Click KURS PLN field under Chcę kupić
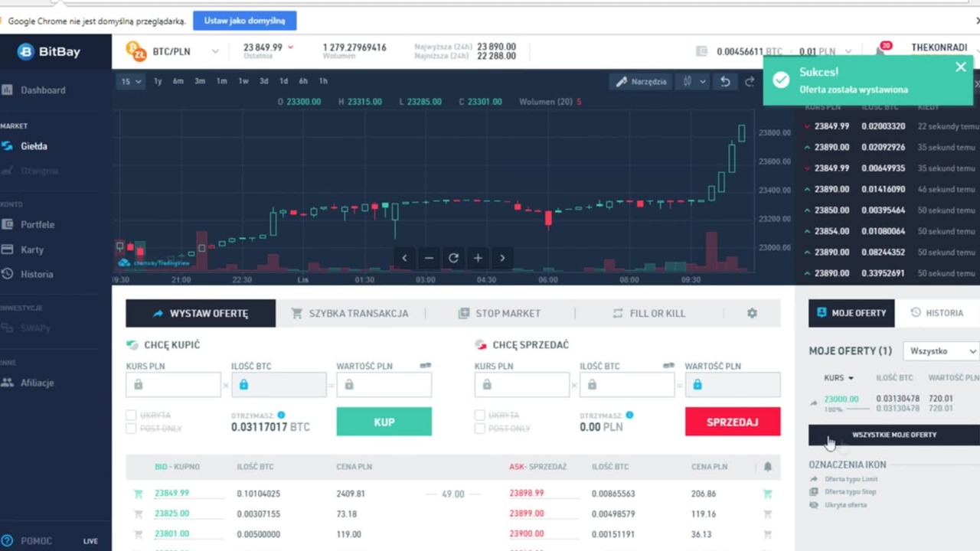The image size is (980, 551). pos(174,385)
